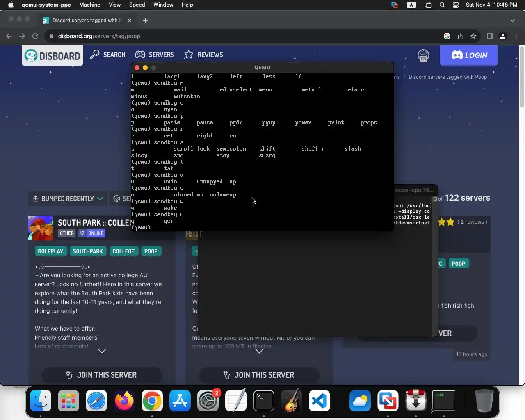Open Control Center in menu bar
525x420 pixels.
point(456,5)
